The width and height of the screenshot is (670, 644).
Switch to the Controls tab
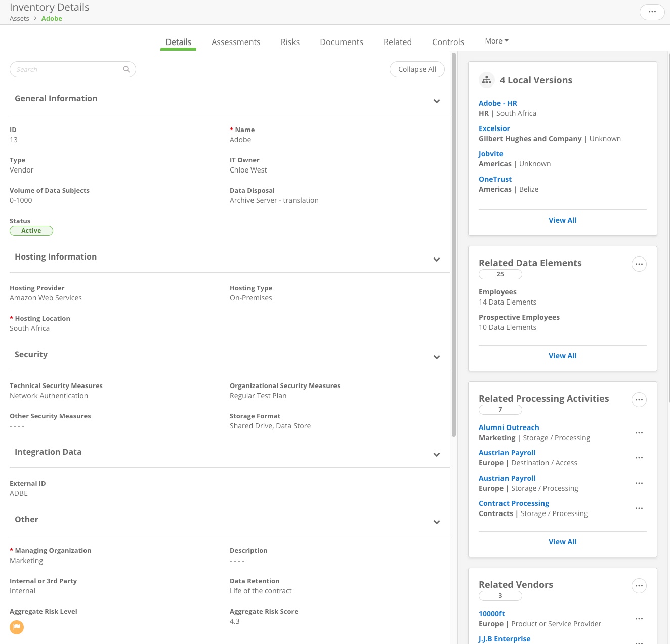pyautogui.click(x=448, y=42)
